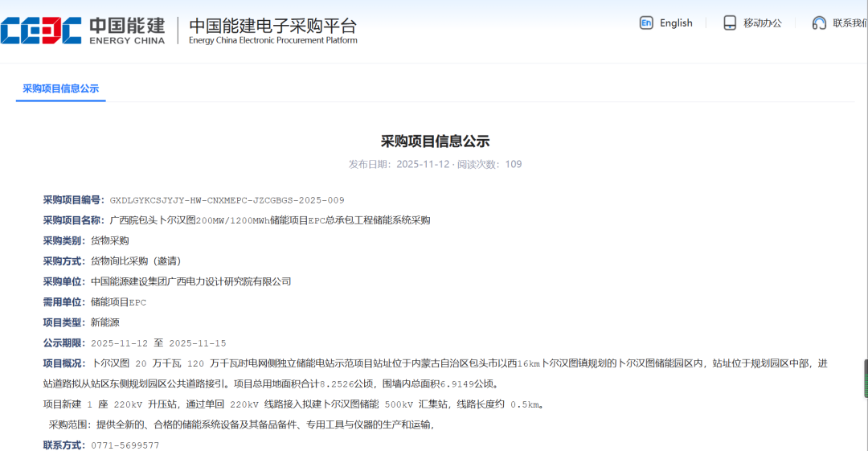
Task: Click the 采购项目名称 project name text
Action: pos(269,220)
